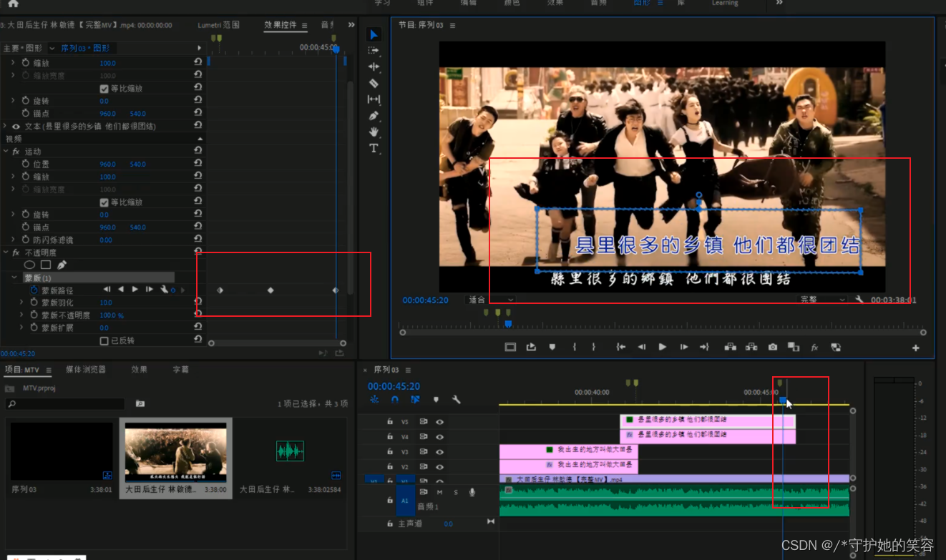
Task: Click the global FX mute icon
Action: click(x=814, y=347)
